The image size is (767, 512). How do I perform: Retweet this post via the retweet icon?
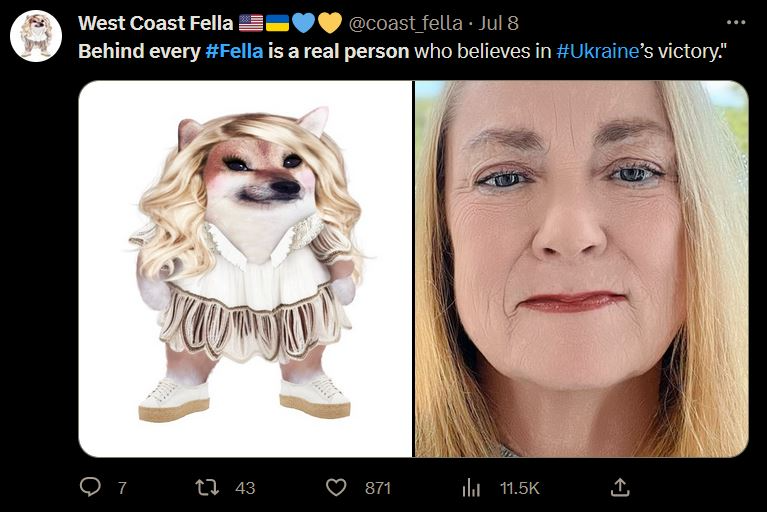(x=209, y=487)
